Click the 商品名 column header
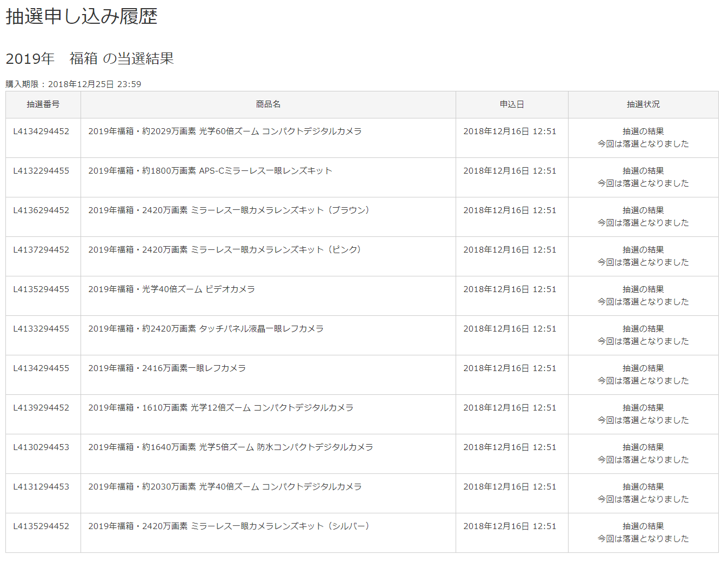 [x=268, y=104]
